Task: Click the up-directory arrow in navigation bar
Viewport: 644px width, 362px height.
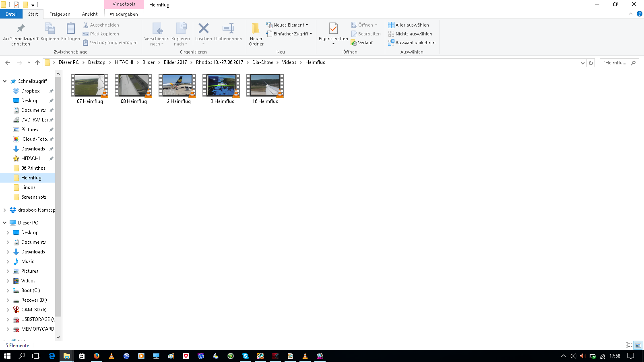Action: tap(37, 63)
